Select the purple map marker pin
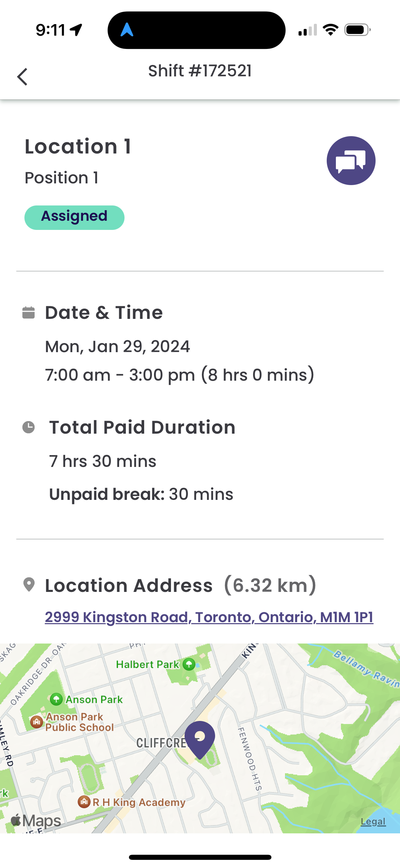 200,740
